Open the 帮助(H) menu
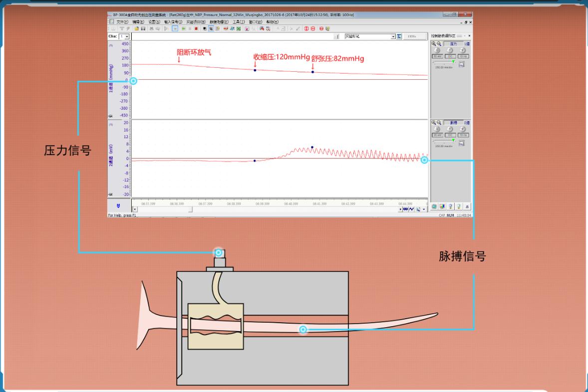The width and height of the screenshot is (588, 392). pos(272,22)
